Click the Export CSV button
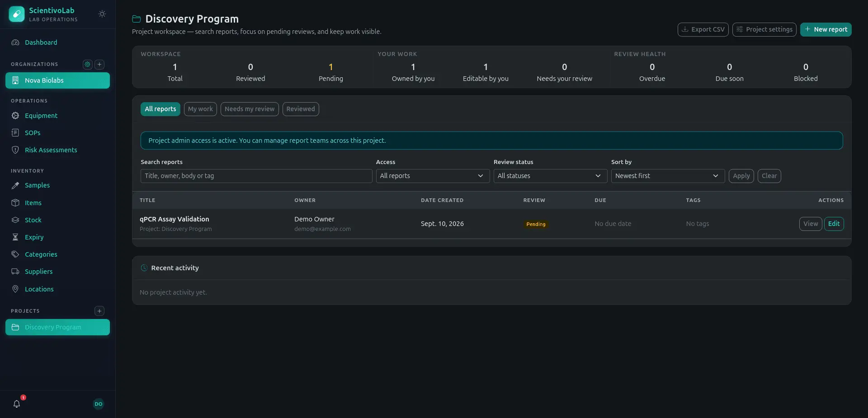Screen dimensions: 868x418 703,29
